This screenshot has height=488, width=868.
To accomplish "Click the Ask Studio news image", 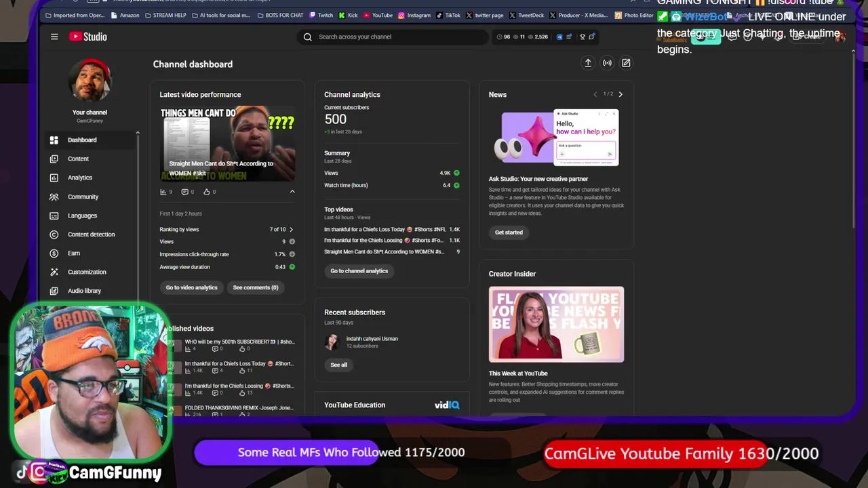I will tap(556, 137).
